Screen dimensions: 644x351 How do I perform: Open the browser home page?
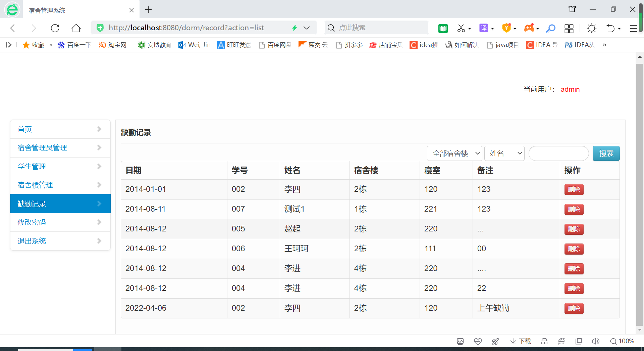pyautogui.click(x=76, y=28)
